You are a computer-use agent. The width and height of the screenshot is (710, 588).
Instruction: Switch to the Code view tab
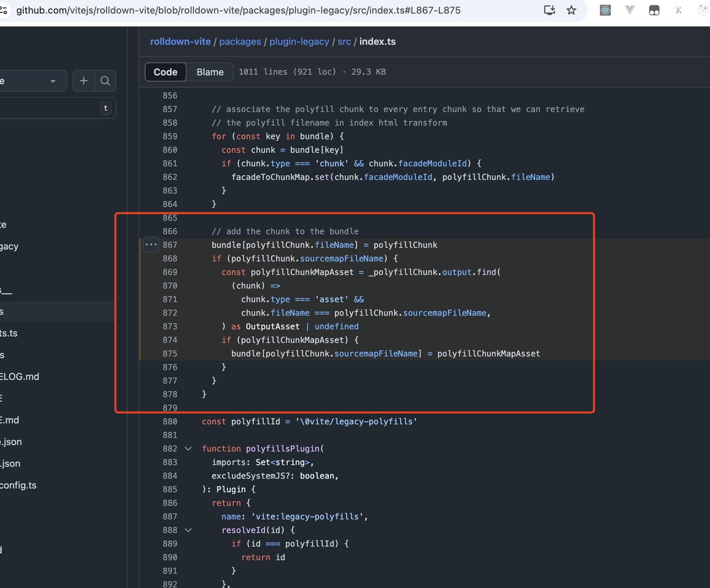pos(166,72)
